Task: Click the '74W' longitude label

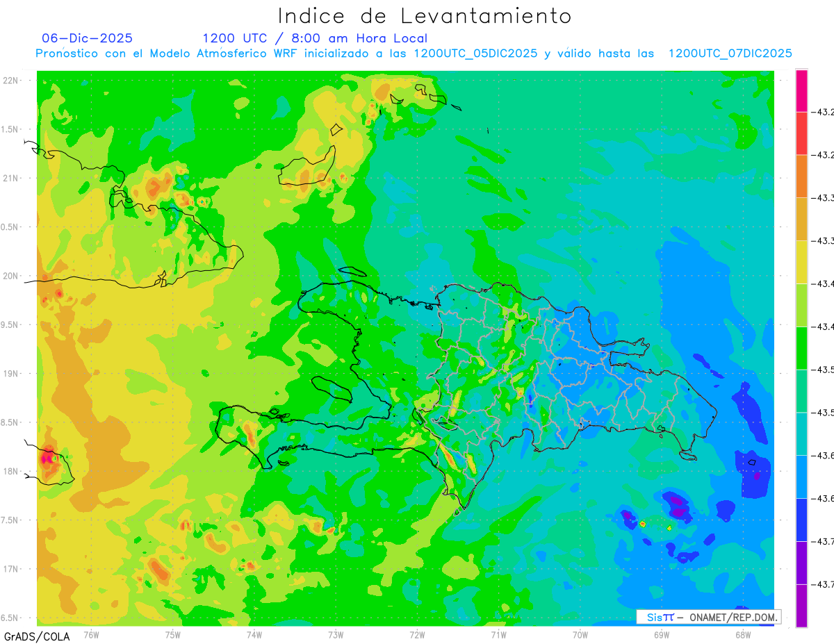Action: click(x=254, y=634)
